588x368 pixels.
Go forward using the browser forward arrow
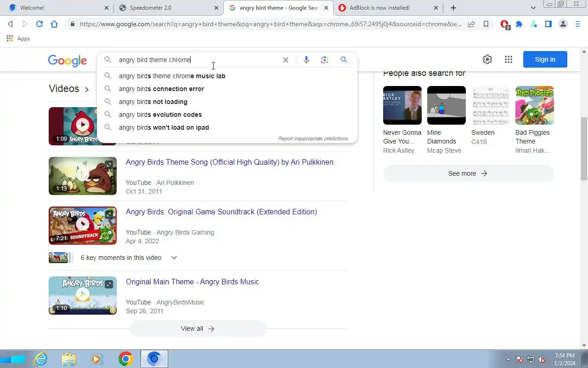(x=25, y=24)
